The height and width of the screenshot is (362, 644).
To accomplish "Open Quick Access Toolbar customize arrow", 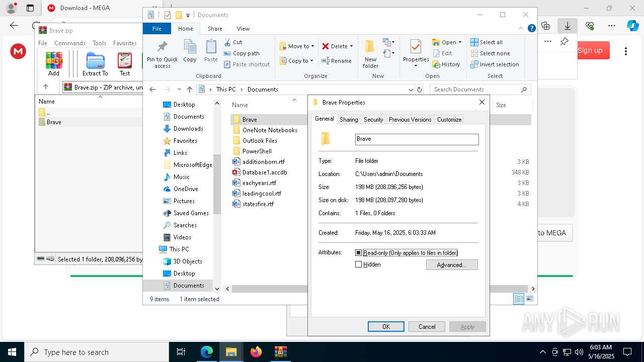I will coord(188,16).
